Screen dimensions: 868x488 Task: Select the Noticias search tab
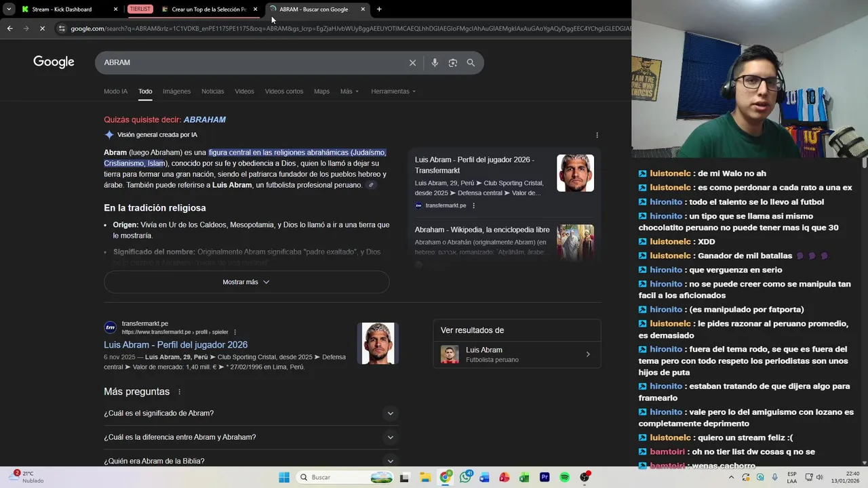tap(212, 91)
